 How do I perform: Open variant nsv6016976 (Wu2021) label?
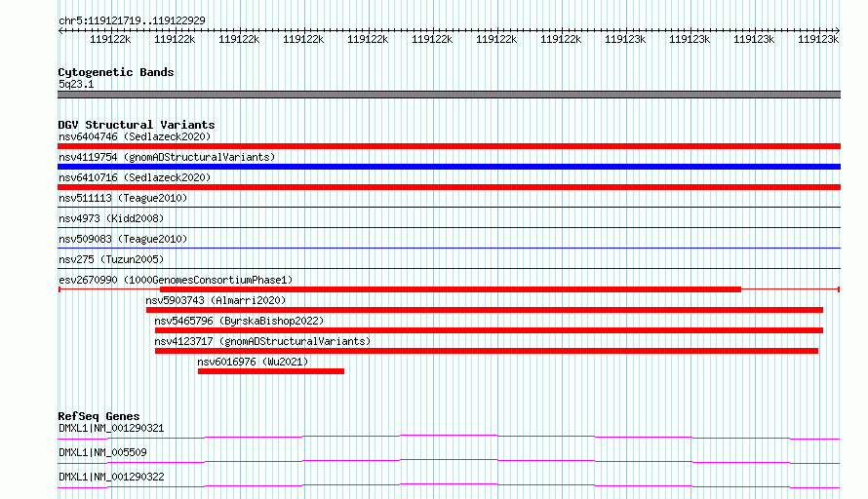[253, 362]
